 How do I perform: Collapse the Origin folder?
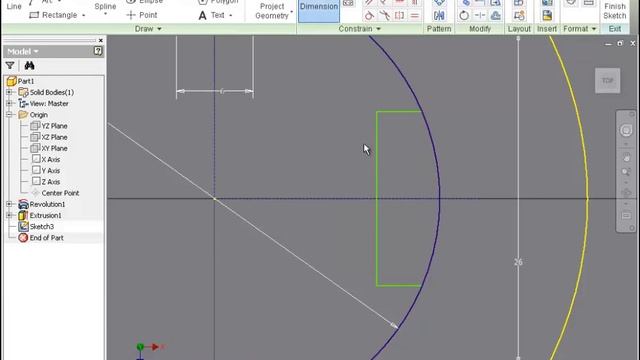(9, 115)
